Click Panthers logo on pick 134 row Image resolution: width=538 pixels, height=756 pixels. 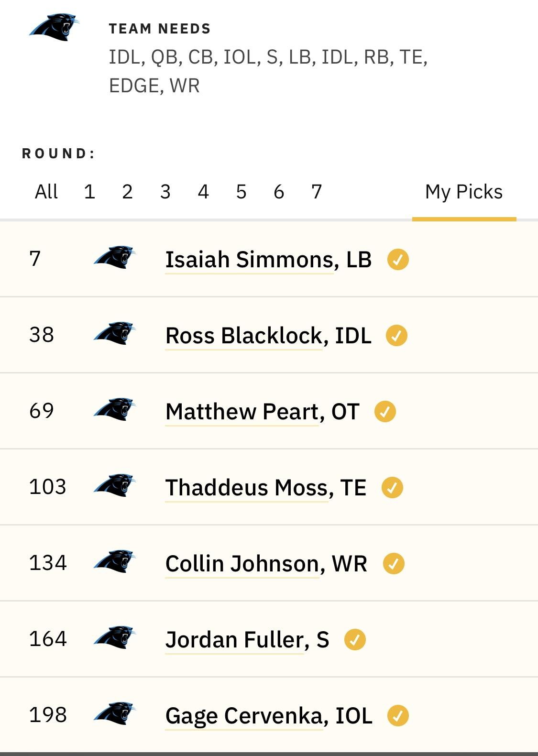115,561
